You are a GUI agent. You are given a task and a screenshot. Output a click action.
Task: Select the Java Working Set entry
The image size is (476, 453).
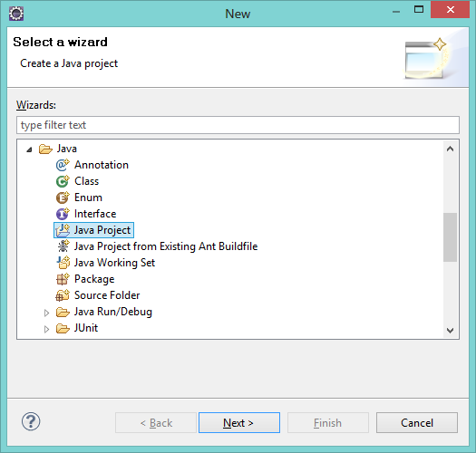click(x=114, y=263)
